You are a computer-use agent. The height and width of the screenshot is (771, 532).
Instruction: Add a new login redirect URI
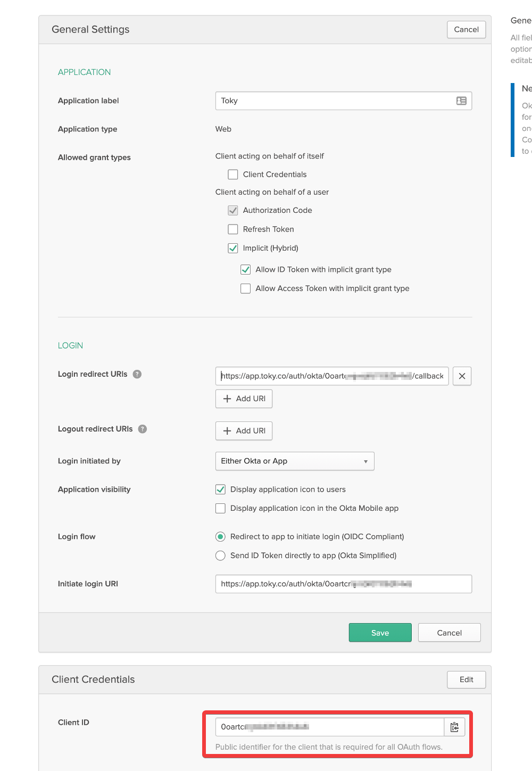[x=244, y=399]
